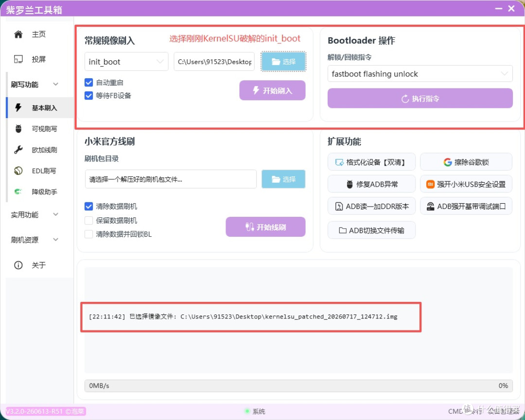This screenshot has width=525, height=420.
Task: Toggle the 自动重启 checkbox
Action: [x=89, y=82]
